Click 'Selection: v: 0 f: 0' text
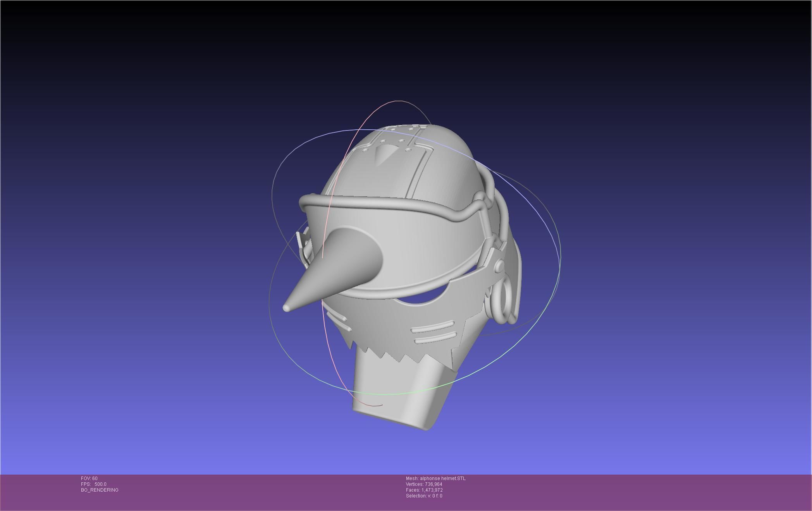The height and width of the screenshot is (511, 812). [x=424, y=496]
